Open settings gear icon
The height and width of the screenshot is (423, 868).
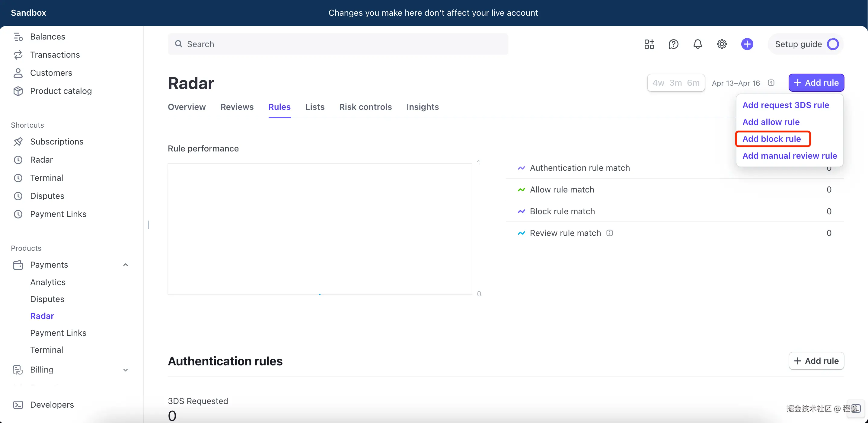(722, 44)
